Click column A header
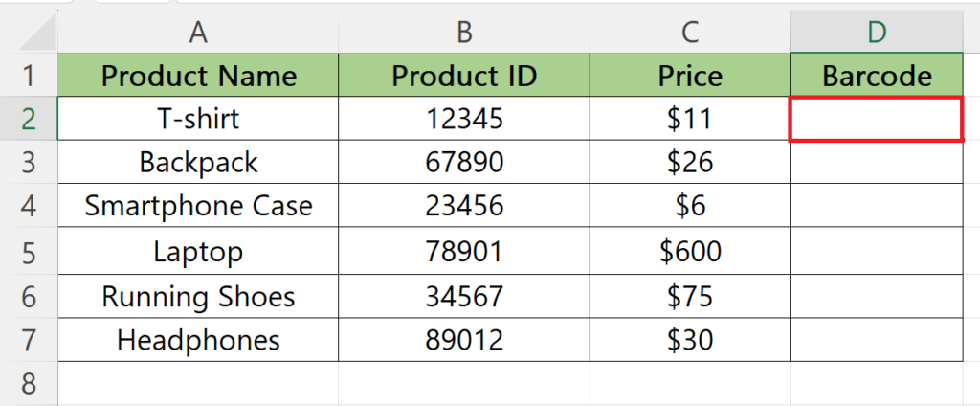The image size is (980, 406). click(x=198, y=32)
